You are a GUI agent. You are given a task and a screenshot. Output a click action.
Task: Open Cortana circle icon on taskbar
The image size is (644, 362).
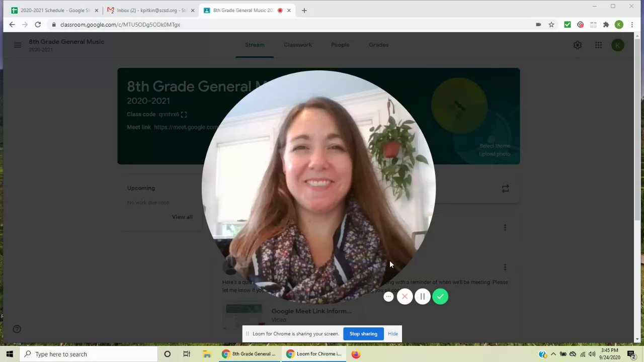(167, 354)
